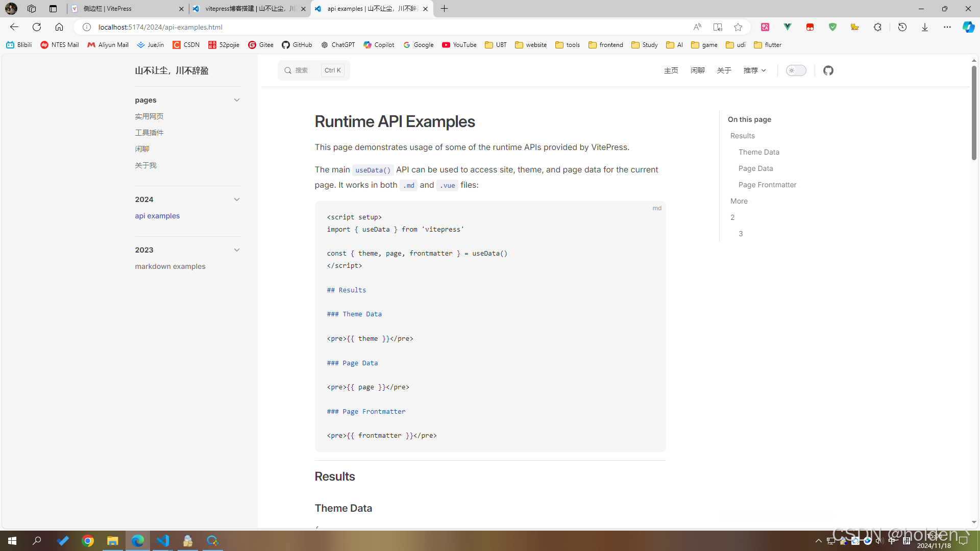Open the green shield extension icon
The height and width of the screenshot is (551, 980).
click(832, 27)
